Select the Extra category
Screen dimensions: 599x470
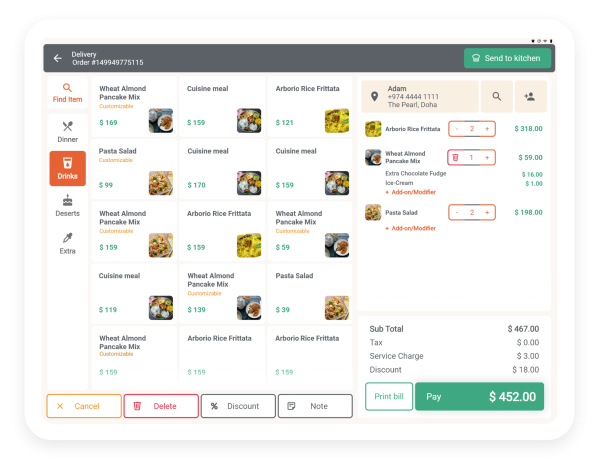68,243
